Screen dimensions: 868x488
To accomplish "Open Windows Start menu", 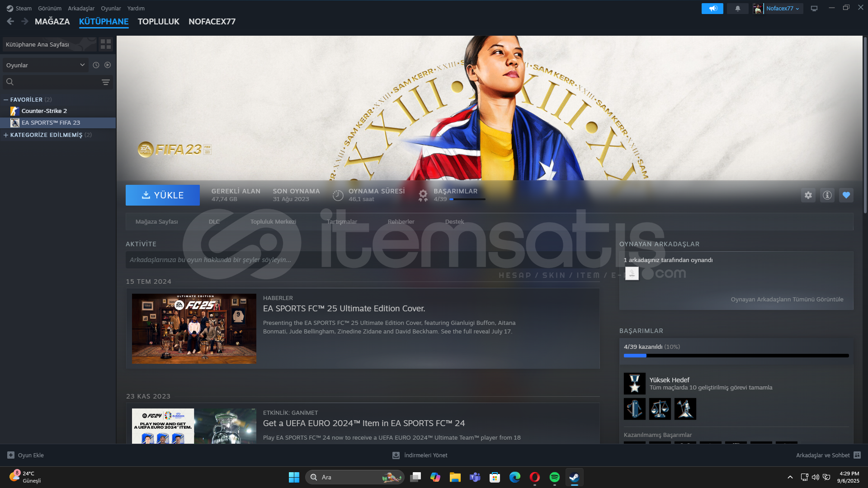I will point(294,477).
